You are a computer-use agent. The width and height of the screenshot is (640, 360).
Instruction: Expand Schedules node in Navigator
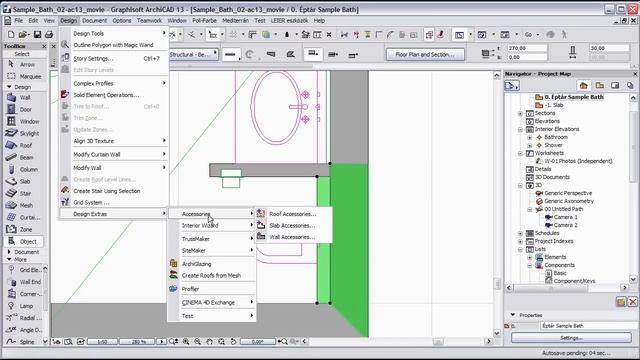(520, 233)
